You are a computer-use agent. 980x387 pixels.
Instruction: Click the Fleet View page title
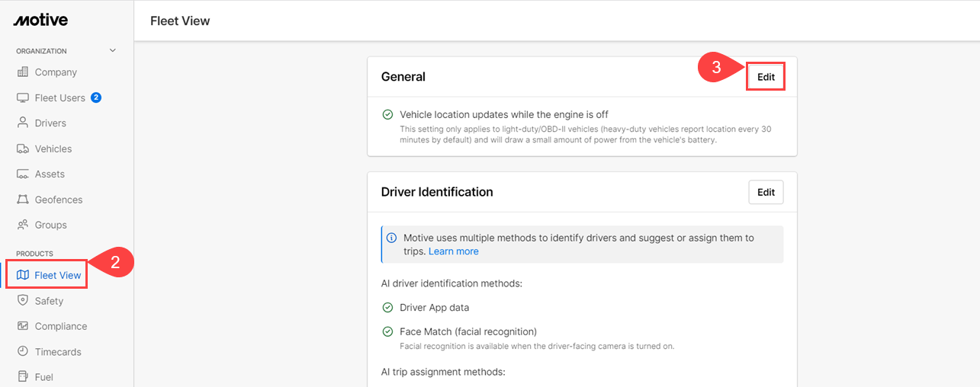tap(180, 21)
